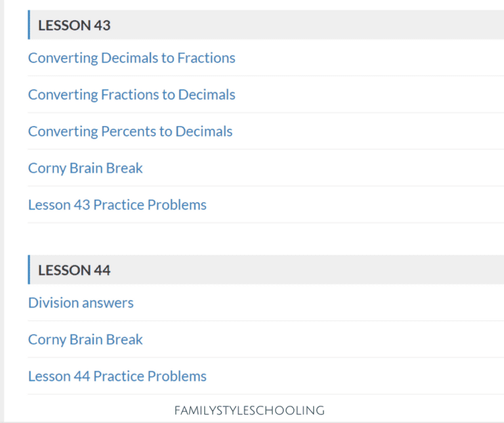The height and width of the screenshot is (423, 504).
Task: Click the gray LESSON 43 heading banner
Action: 295,25
